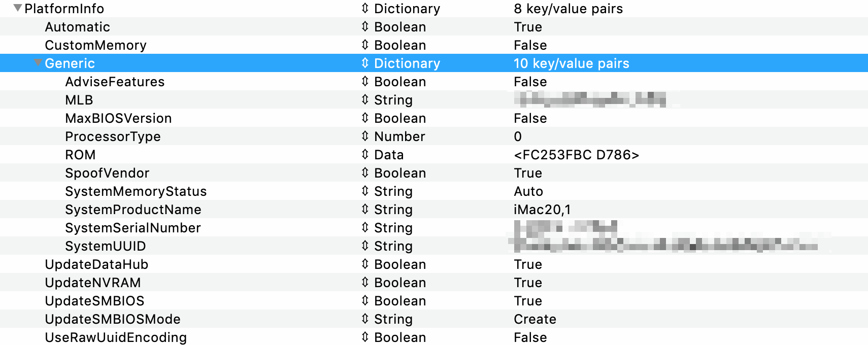This screenshot has width=868, height=345.
Task: Click type stepper beside SystemProductName
Action: [365, 209]
